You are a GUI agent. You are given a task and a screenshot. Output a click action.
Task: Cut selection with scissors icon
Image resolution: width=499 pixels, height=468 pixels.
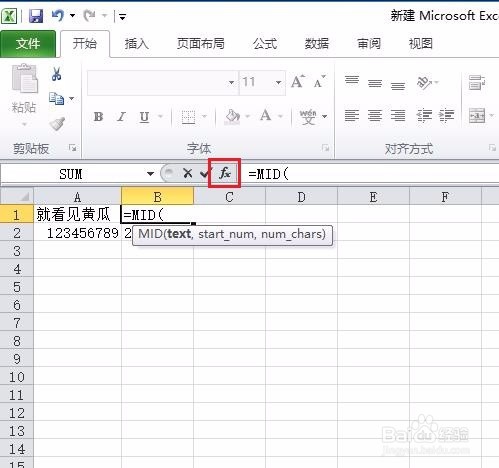(57, 74)
